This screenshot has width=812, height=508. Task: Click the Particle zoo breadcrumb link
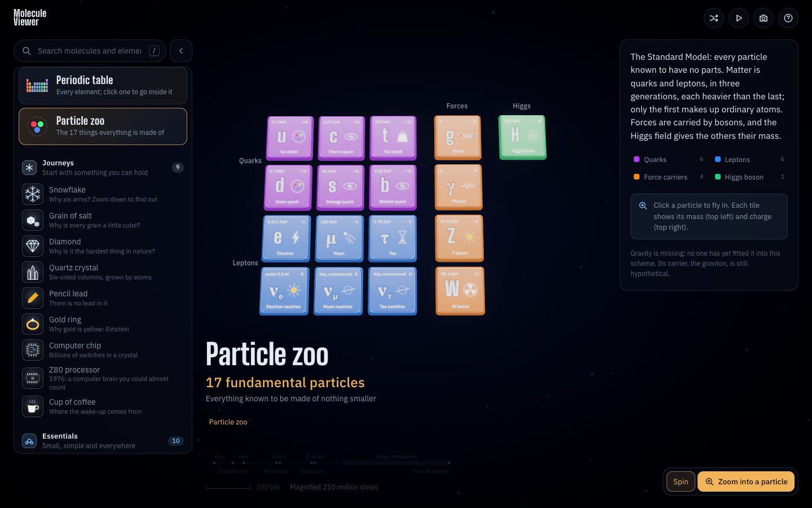(228, 422)
